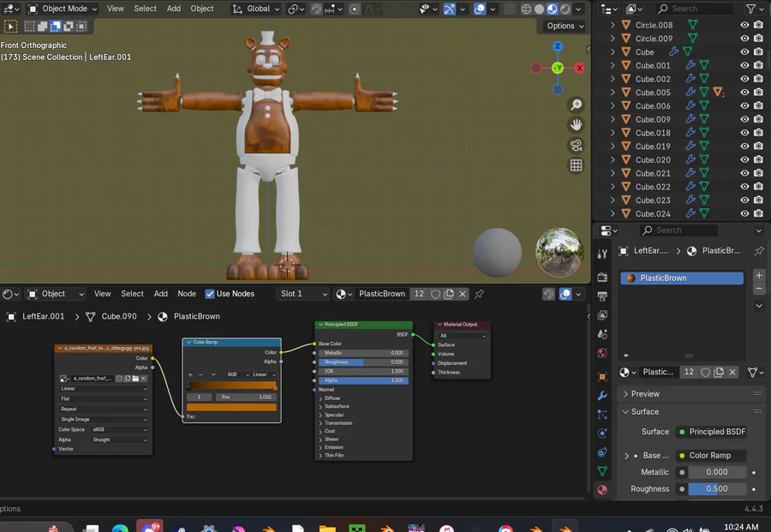This screenshot has width=771, height=532.
Task: Click the Z axis on the navigation gizmo
Action: (557, 46)
